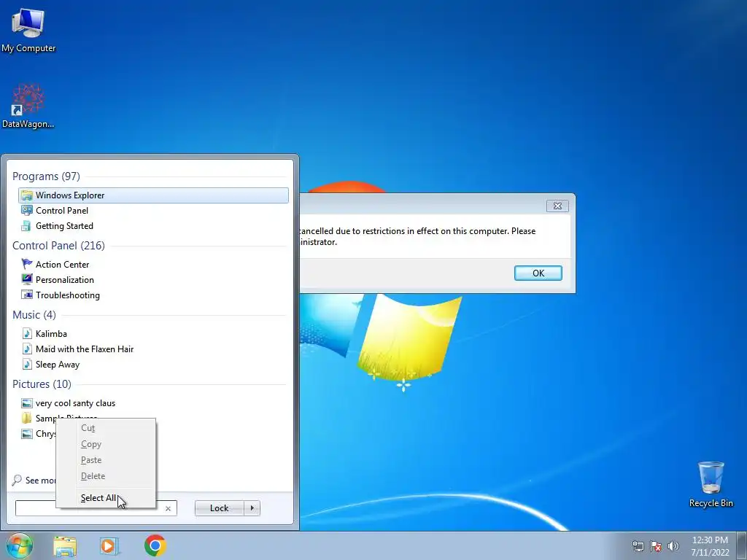Click the Windows Start orb
747x560 pixels.
point(20,545)
